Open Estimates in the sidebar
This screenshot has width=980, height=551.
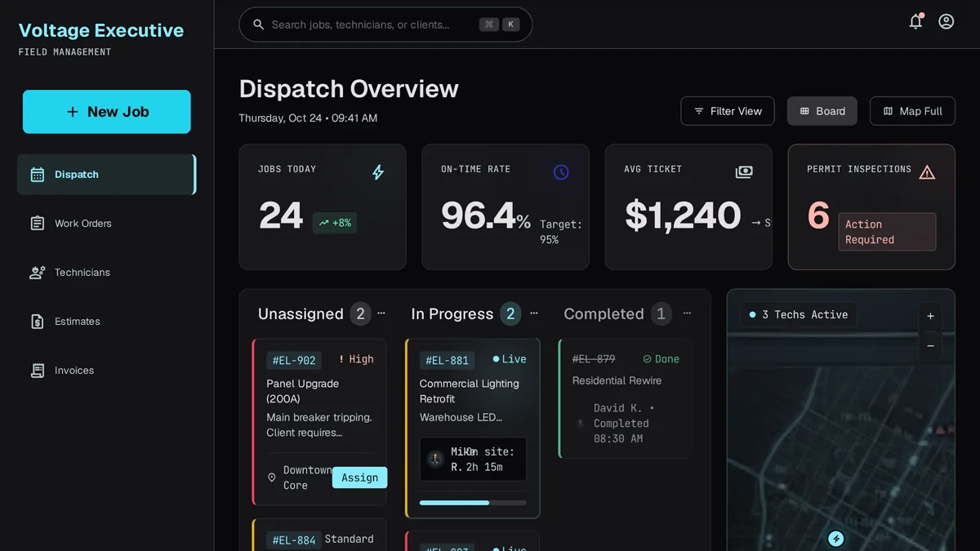(106, 322)
